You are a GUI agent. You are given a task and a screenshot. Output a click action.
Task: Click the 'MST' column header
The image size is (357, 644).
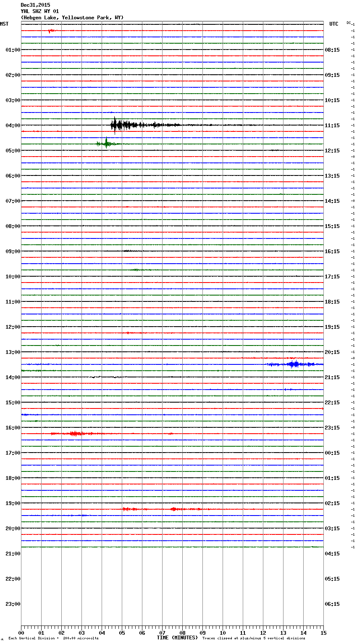(x=4, y=24)
